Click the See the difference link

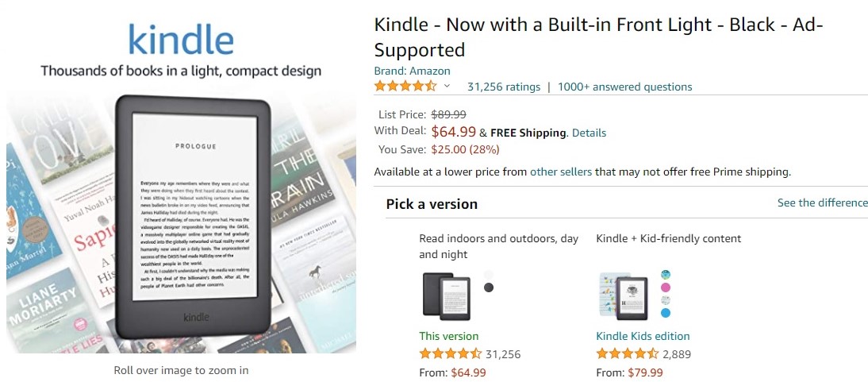point(822,203)
